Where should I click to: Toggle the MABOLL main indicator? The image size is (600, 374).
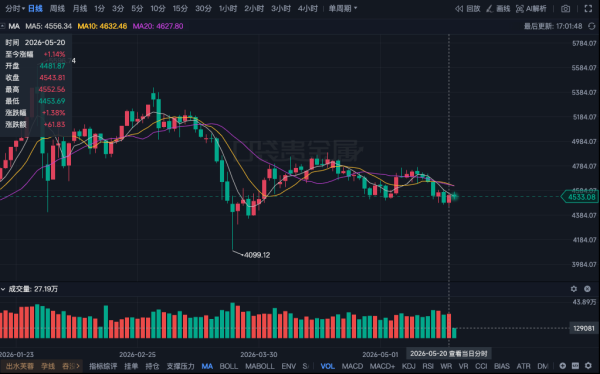click(259, 366)
